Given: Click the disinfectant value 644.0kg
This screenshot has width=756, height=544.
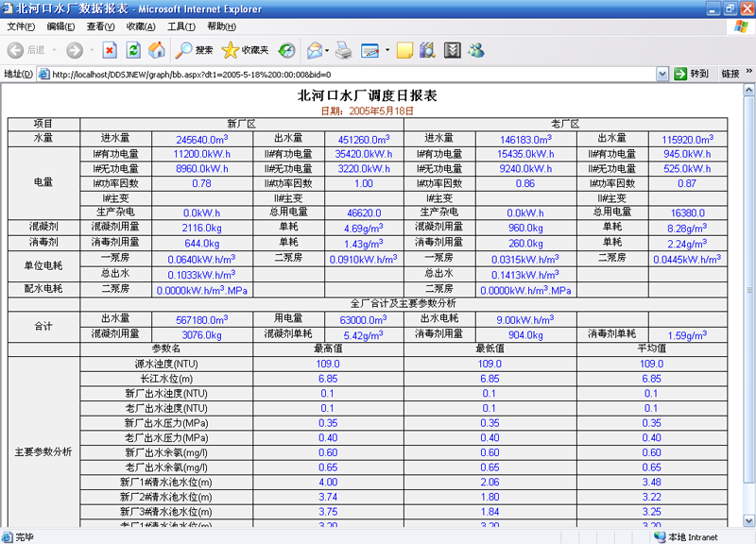Looking at the screenshot, I should [x=202, y=244].
